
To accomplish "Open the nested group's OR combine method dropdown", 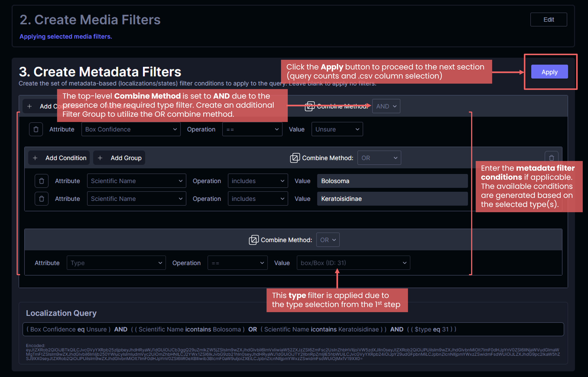I will (x=379, y=158).
